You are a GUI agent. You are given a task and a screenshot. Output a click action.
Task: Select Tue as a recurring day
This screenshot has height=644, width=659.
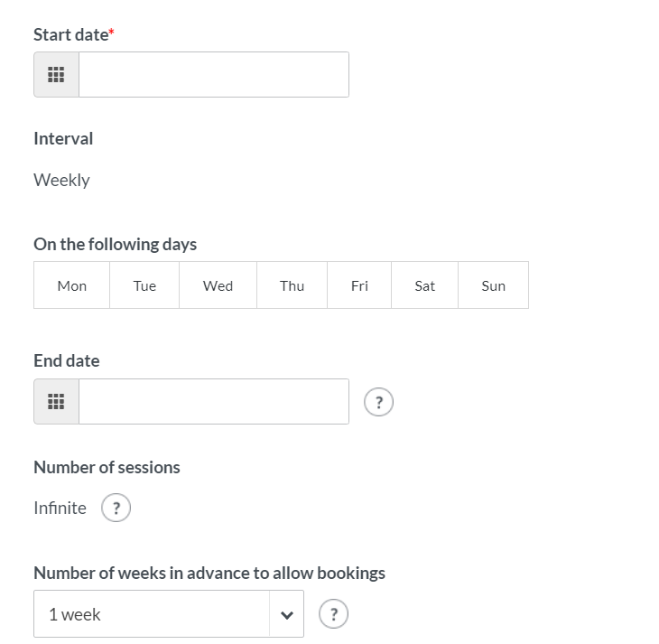point(144,285)
